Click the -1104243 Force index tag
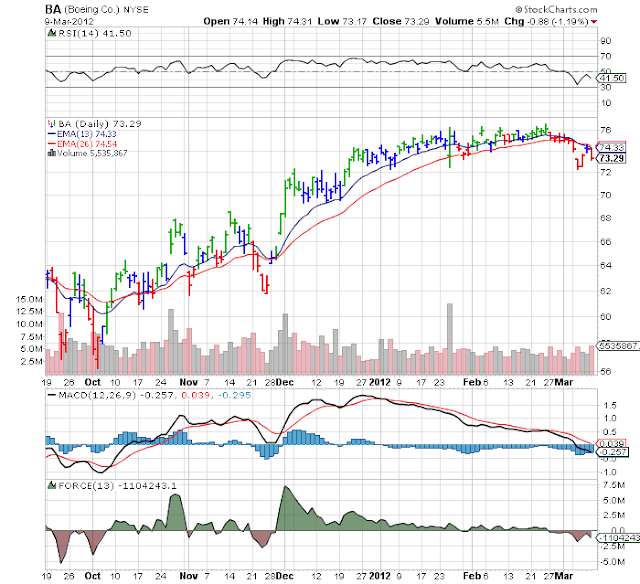Viewport: 640px width, 584px height. [x=618, y=538]
